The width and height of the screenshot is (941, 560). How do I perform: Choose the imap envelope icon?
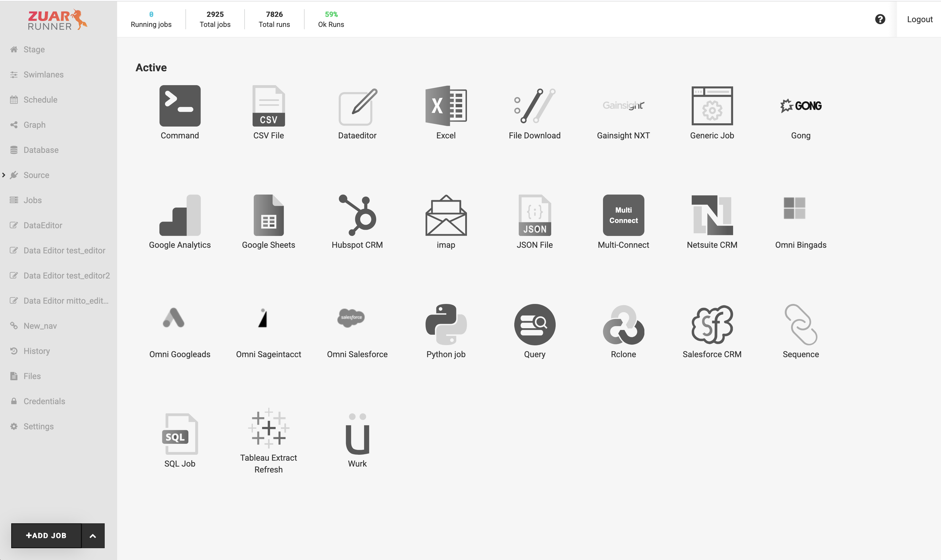(x=446, y=215)
